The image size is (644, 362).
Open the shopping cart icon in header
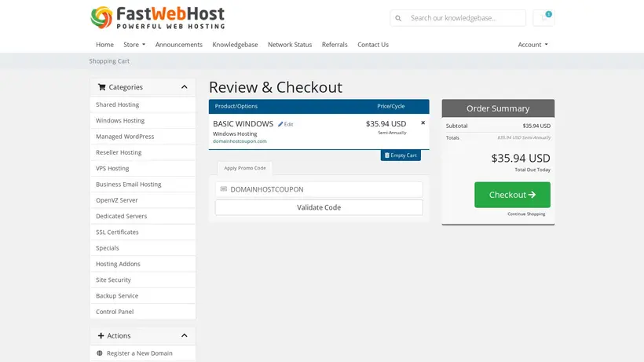point(543,17)
